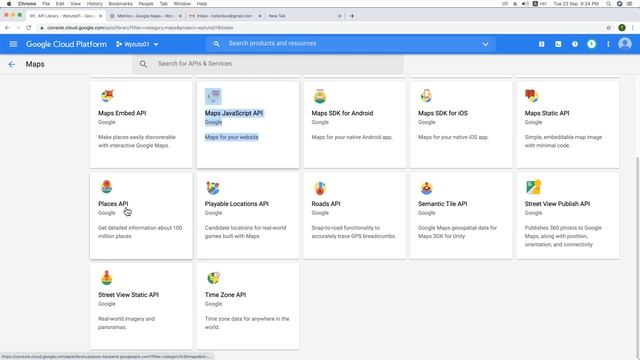This screenshot has width=640, height=360.
Task: Open the Maps Static API title
Action: coord(547,113)
